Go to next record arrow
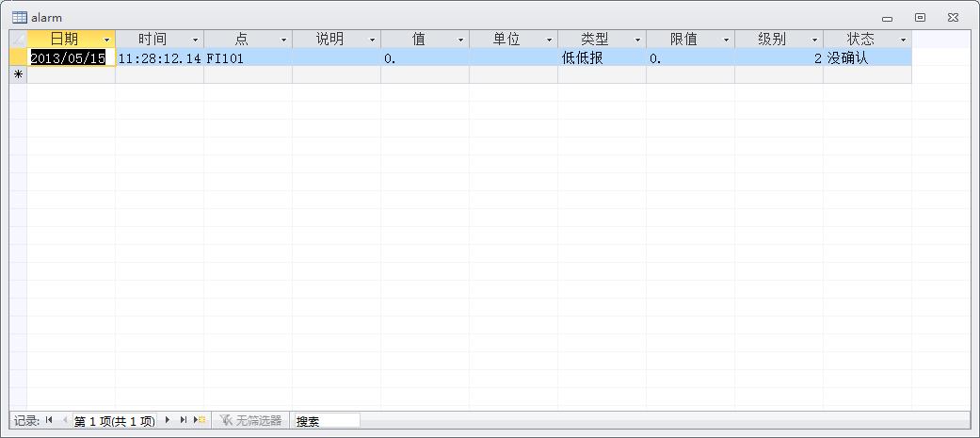Image resolution: width=980 pixels, height=438 pixels. click(x=168, y=420)
